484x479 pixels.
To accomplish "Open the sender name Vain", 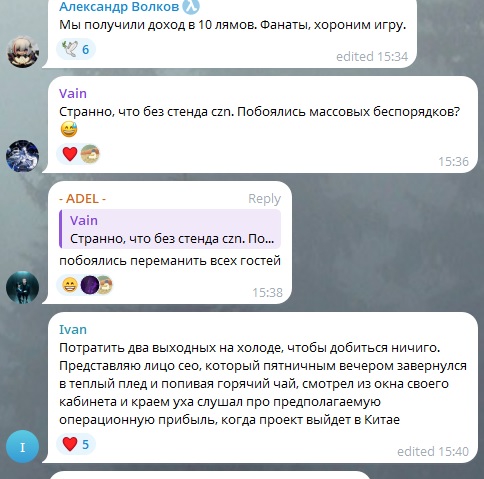I will pos(73,93).
